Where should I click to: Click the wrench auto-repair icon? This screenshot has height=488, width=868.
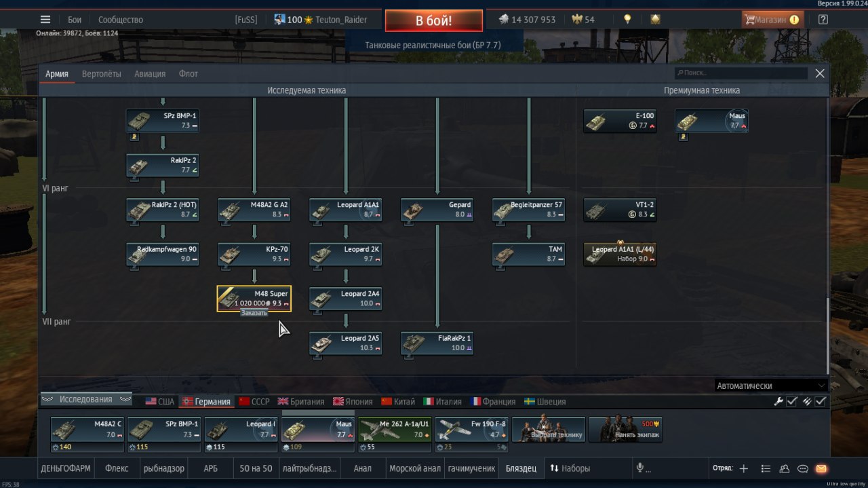(778, 401)
